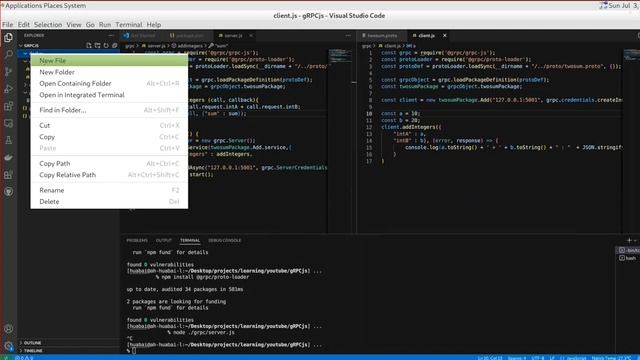Open the Docker whale view
Image resolution: width=640 pixels, height=360 pixels.
(8, 158)
